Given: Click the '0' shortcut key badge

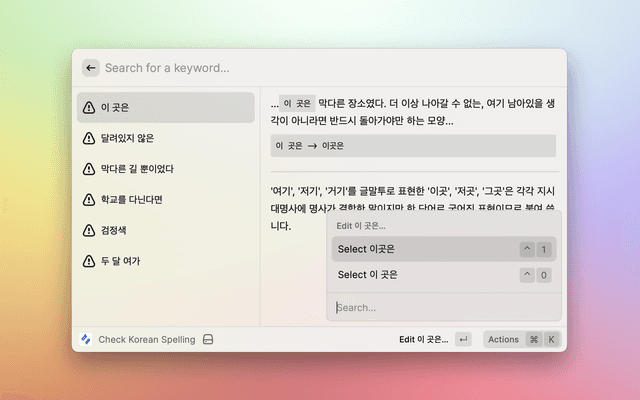Looking at the screenshot, I should [543, 275].
